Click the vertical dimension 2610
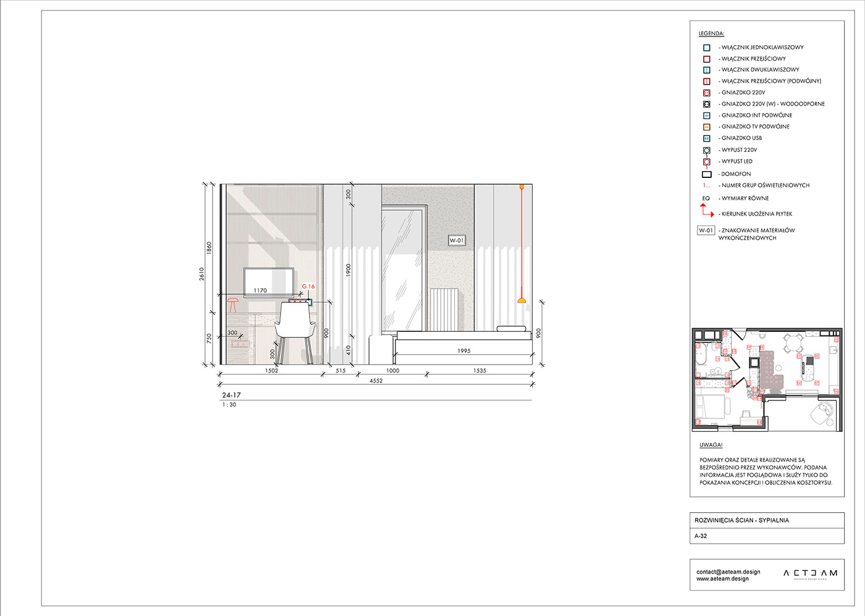Image resolution: width=865 pixels, height=616 pixels. click(x=202, y=274)
